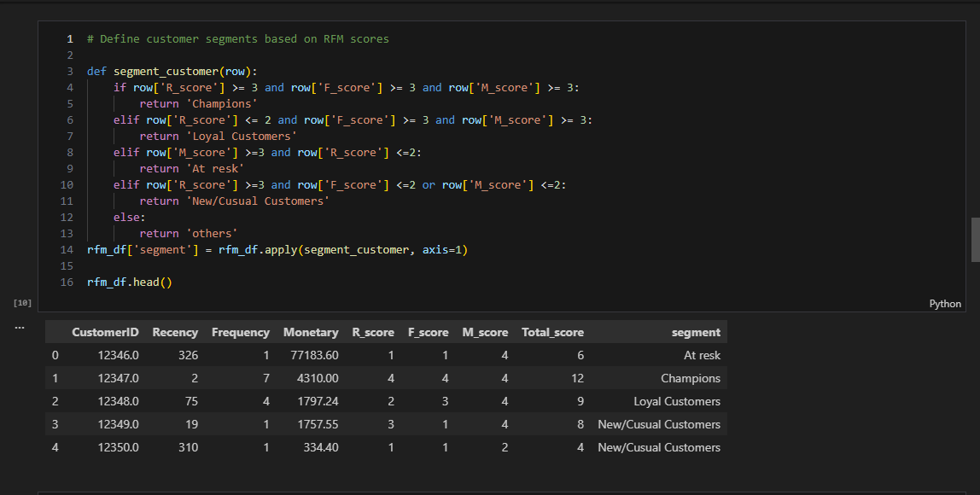Click the Champions value in row 1
980x495 pixels.
pyautogui.click(x=690, y=378)
